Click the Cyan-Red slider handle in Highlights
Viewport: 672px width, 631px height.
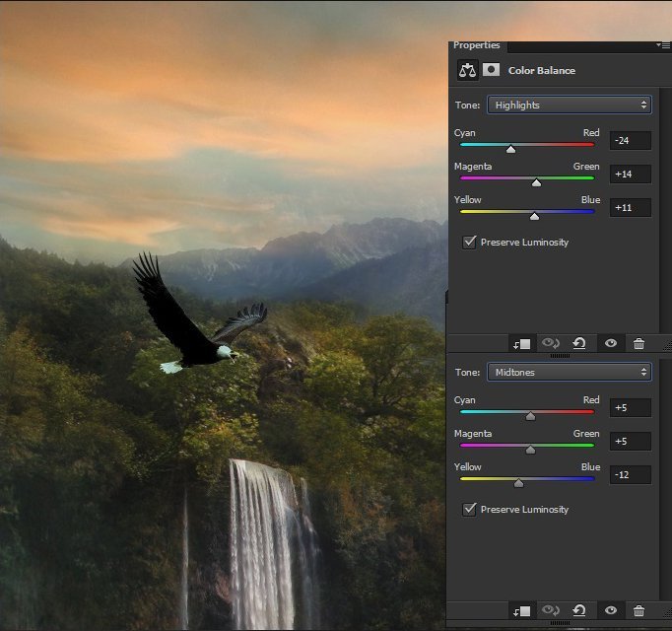pos(510,150)
